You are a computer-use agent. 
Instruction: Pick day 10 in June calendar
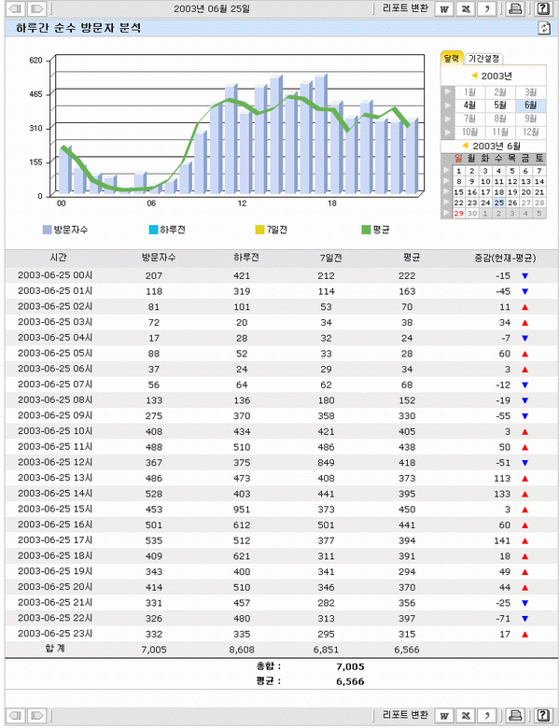tap(485, 182)
